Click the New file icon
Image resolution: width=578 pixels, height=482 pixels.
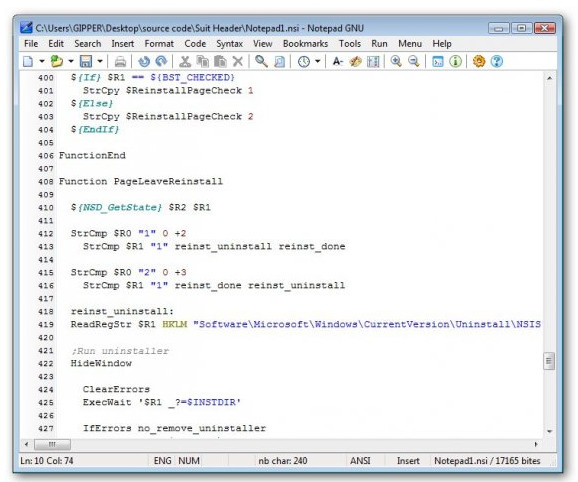[28, 61]
